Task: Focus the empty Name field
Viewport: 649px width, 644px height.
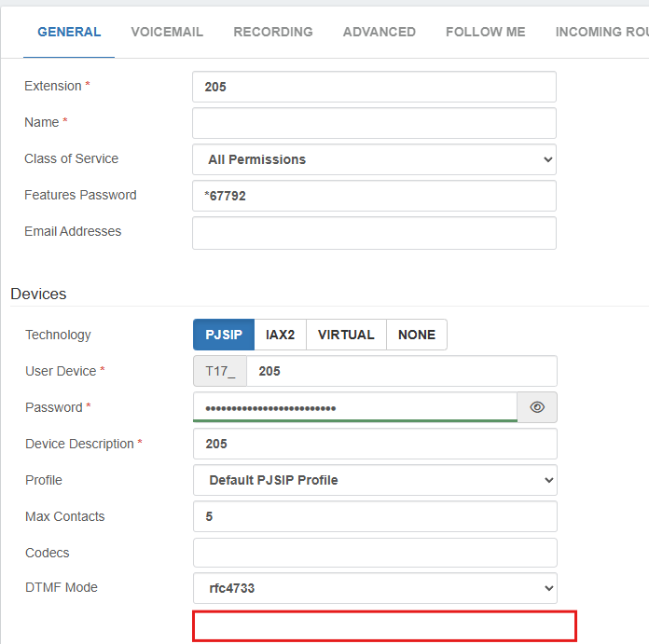Action: click(x=374, y=123)
